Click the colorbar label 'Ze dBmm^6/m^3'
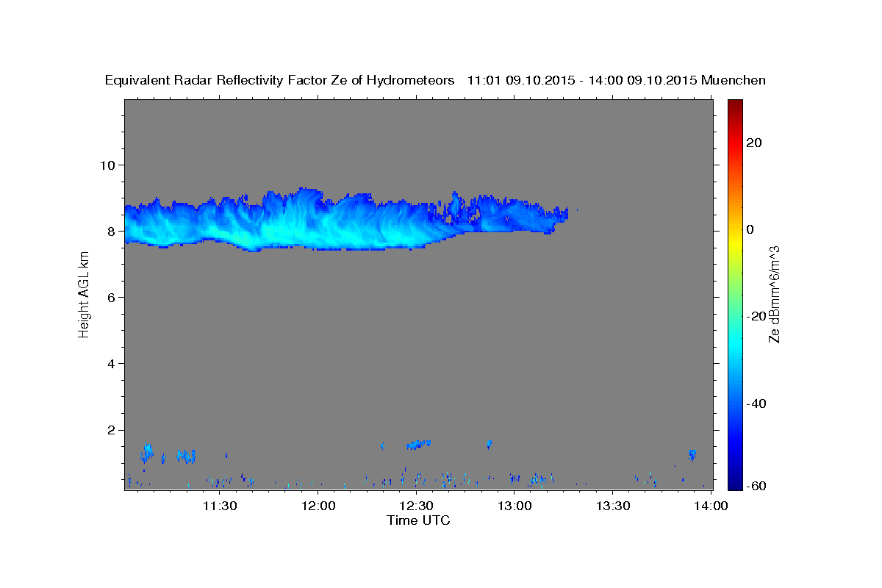The width and height of the screenshot is (882, 588). [x=773, y=294]
